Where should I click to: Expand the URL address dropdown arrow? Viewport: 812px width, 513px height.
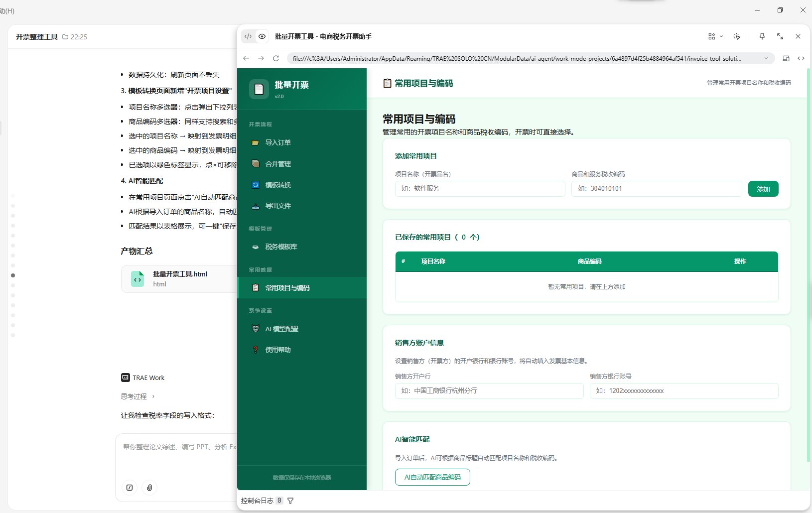click(766, 58)
